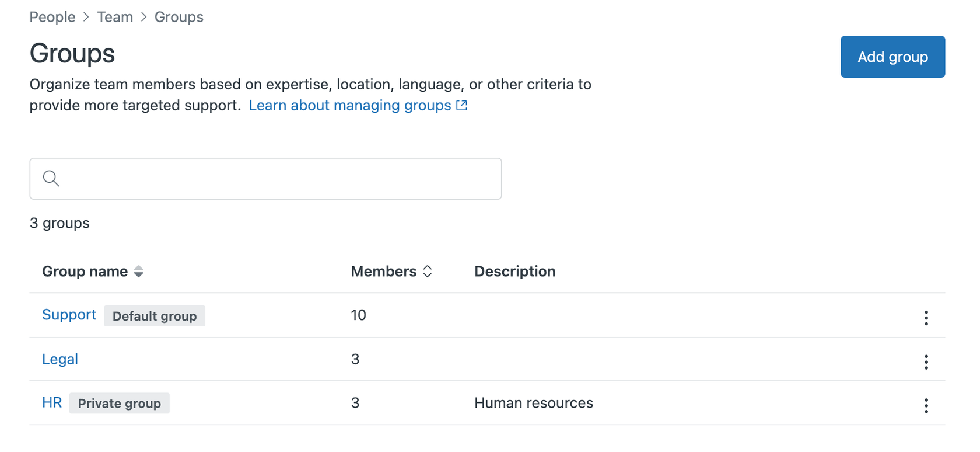Go to People in the breadcrumb

(52, 17)
